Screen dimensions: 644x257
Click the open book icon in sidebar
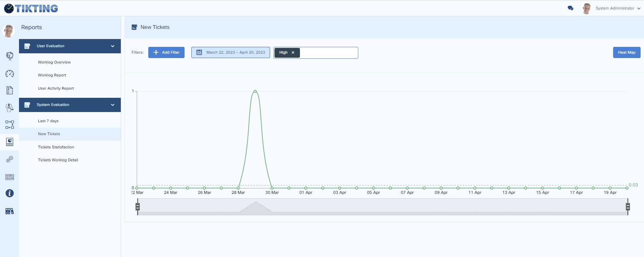[10, 177]
